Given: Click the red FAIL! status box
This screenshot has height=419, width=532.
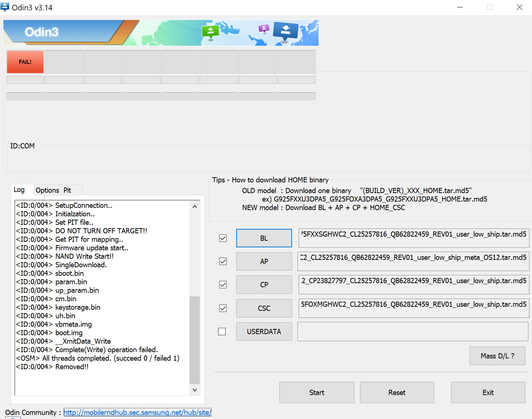Looking at the screenshot, I should click(x=25, y=62).
